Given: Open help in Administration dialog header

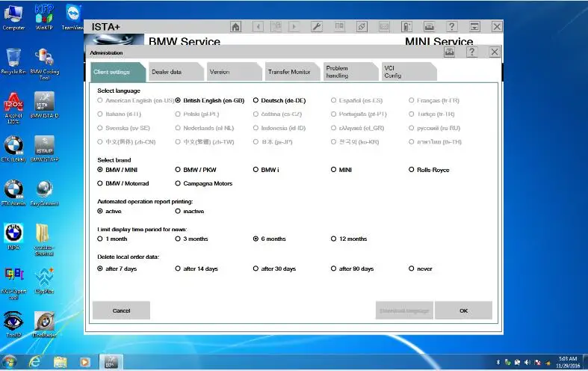Looking at the screenshot, I should coord(471,52).
